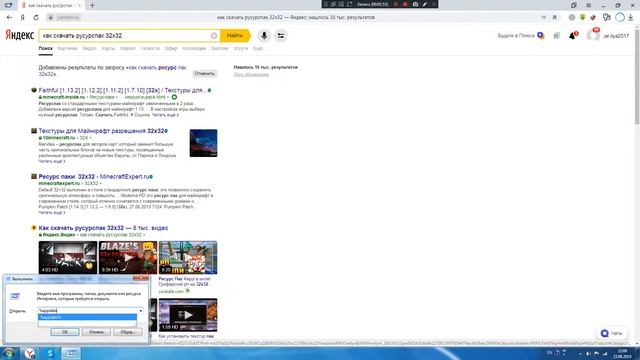
Task: Open Skype from the taskbar
Action: 50,353
